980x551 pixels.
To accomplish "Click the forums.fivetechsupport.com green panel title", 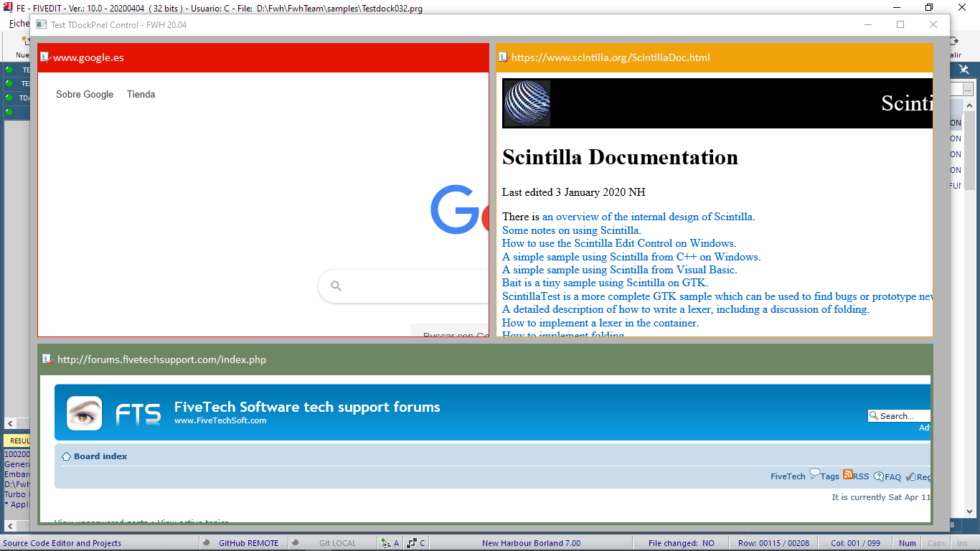I will coord(161,359).
